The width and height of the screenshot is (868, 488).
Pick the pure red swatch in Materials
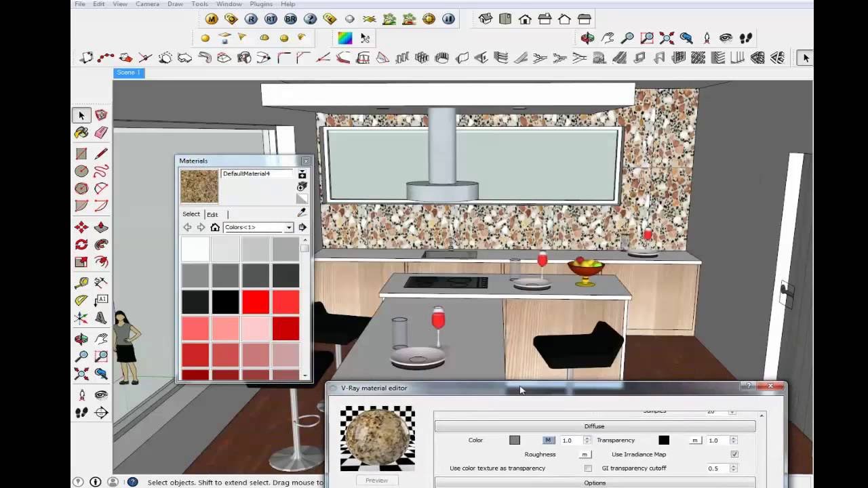(x=256, y=302)
